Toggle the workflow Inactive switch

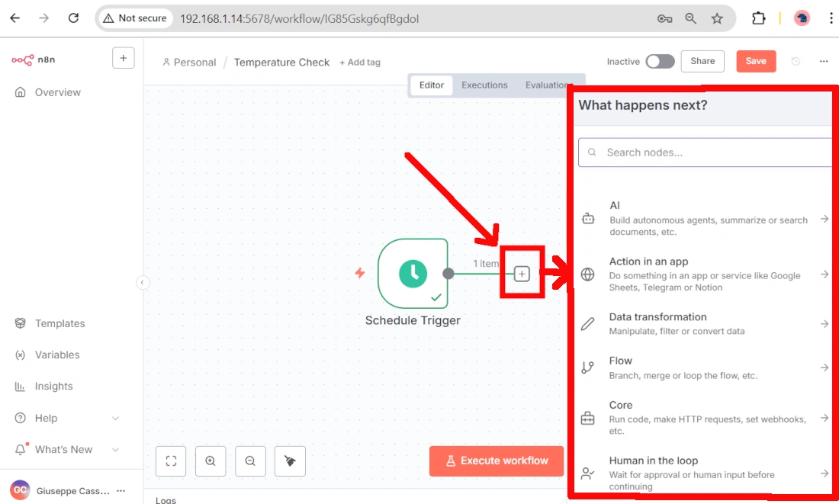660,62
